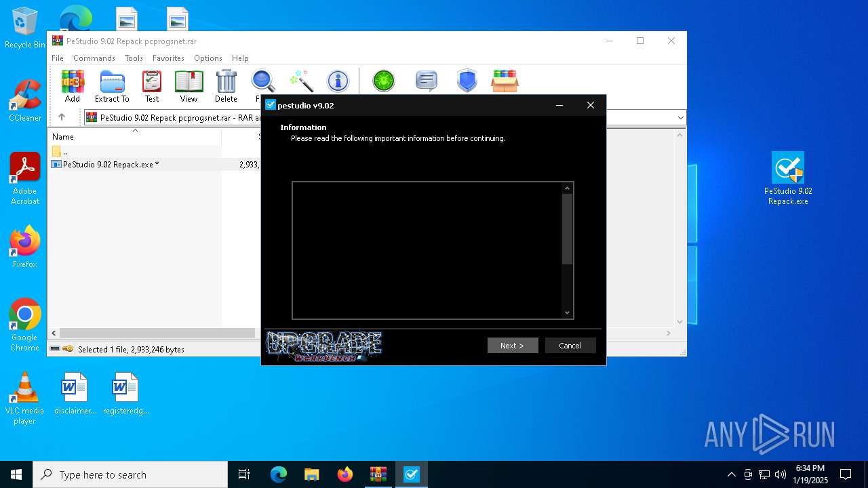Open notification center icon
The width and height of the screenshot is (868, 488).
point(846,474)
